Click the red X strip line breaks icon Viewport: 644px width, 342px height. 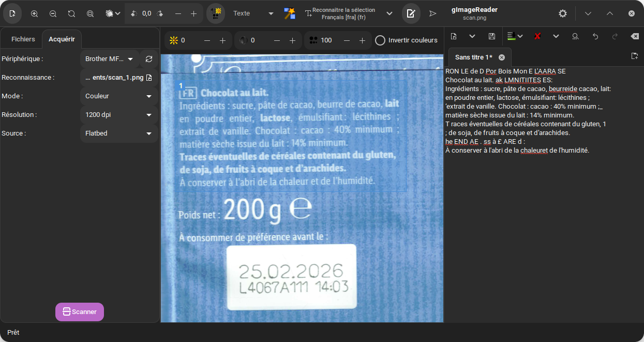pos(537,36)
